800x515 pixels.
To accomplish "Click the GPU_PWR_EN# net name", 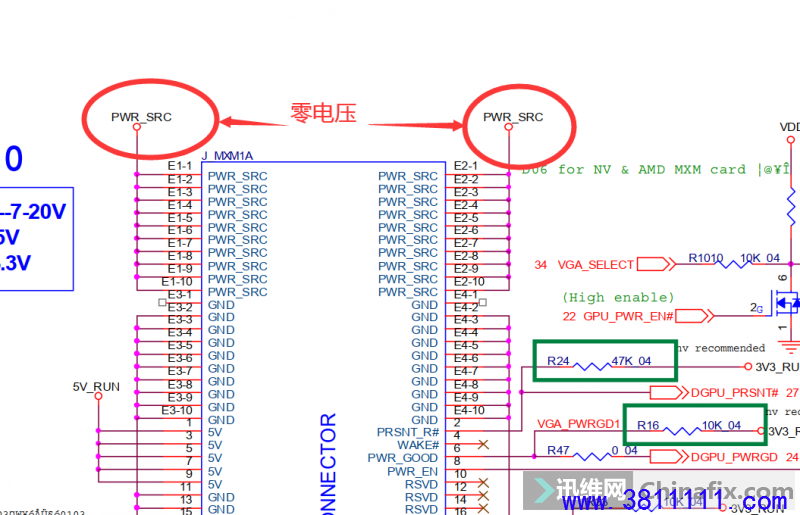I will point(628,316).
